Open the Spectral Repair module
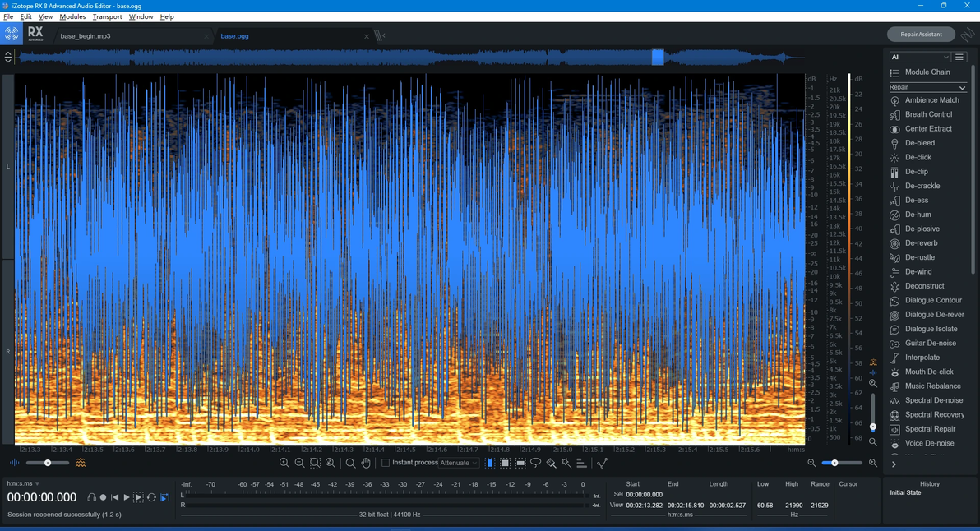This screenshot has width=980, height=531. pyautogui.click(x=930, y=429)
